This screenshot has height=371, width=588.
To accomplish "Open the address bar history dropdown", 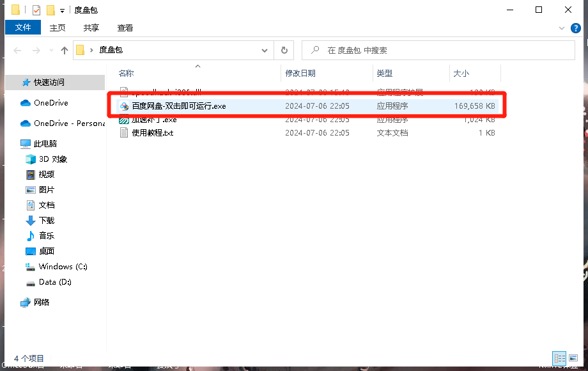I will click(x=265, y=51).
